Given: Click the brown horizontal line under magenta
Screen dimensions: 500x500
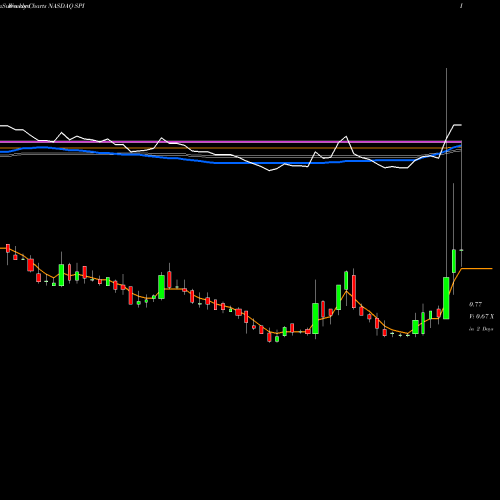Looking at the screenshot, I should point(231,148).
